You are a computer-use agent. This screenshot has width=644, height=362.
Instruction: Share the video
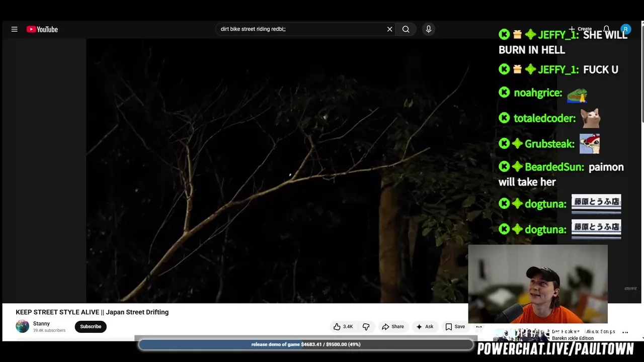pos(392,326)
